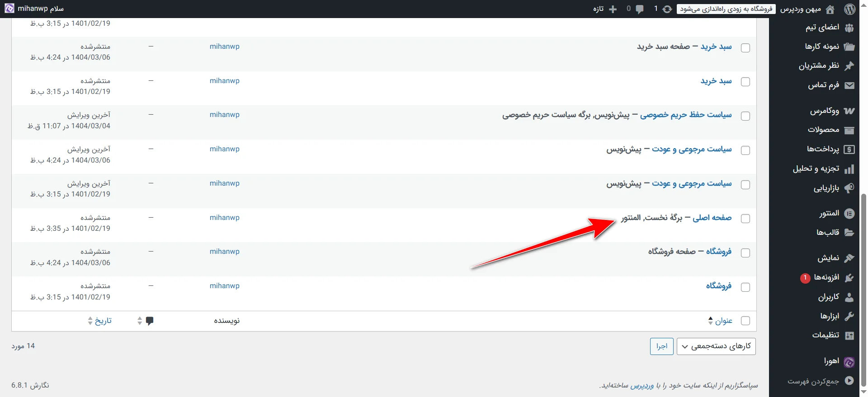The height and width of the screenshot is (397, 868).
Task: Click the users icon in sidebar
Action: pos(849,297)
